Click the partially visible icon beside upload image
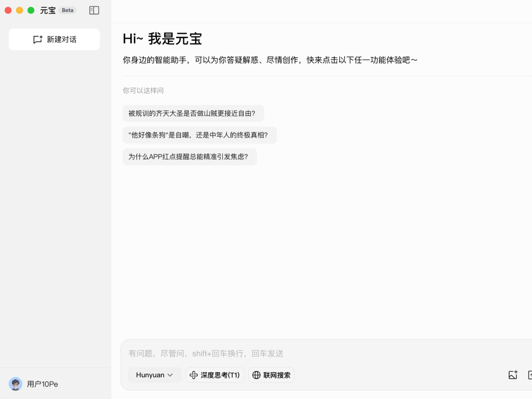The width and height of the screenshot is (532, 399). click(530, 374)
